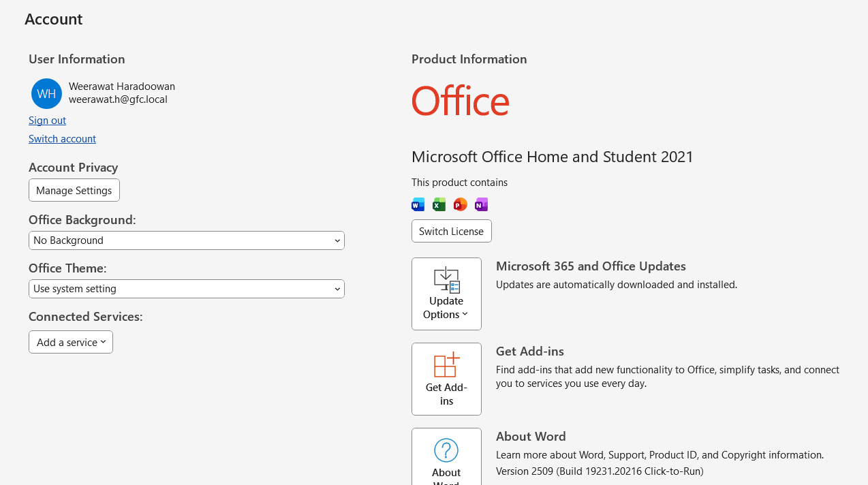Open About Word information
Viewport: 868px width, 485px height.
(x=446, y=456)
